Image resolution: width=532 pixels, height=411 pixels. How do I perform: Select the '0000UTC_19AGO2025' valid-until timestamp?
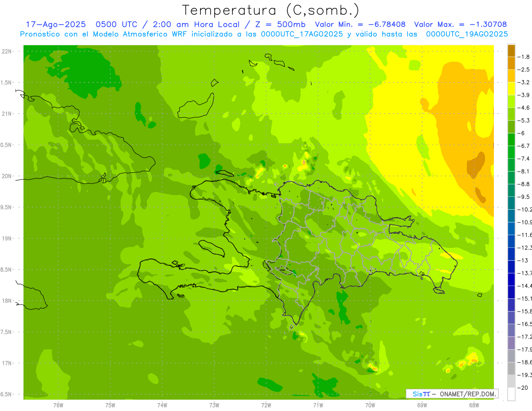pyautogui.click(x=467, y=34)
